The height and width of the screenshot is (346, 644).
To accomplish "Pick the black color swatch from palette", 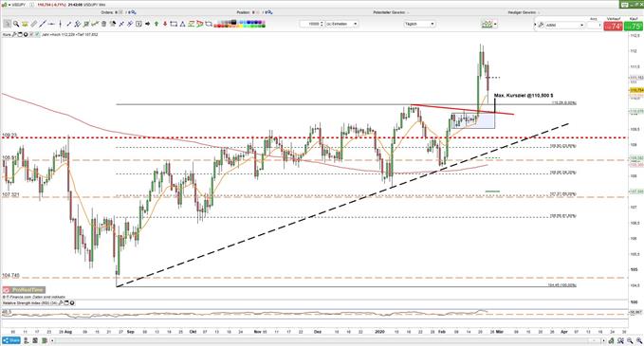I will pos(233,22).
